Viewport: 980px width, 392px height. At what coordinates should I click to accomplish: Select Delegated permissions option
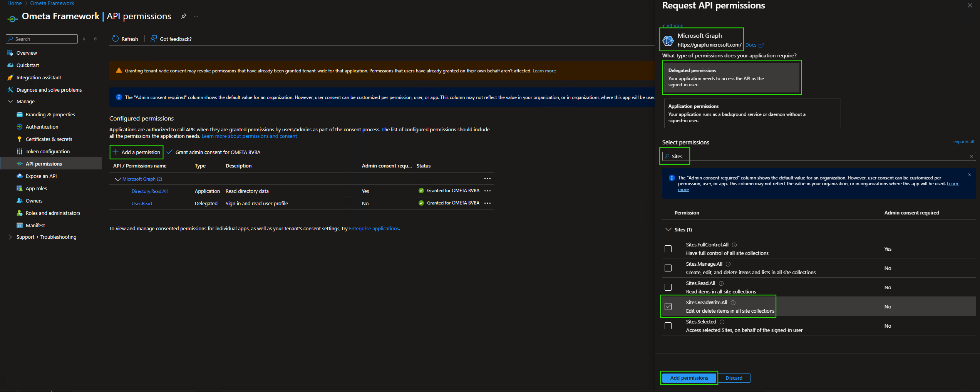(x=732, y=77)
